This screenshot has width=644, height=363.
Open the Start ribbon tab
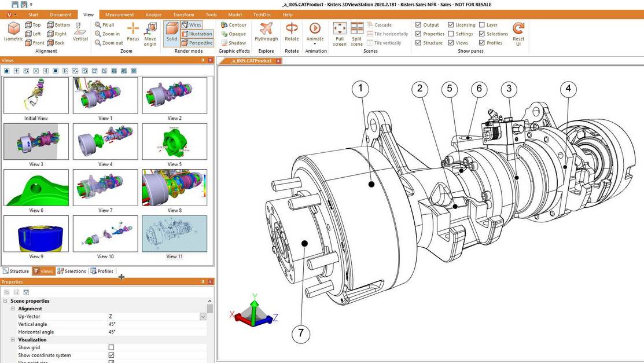tap(33, 14)
